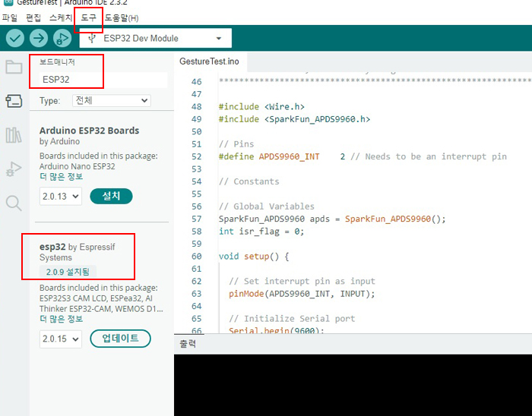Click line number 60 in the gutter
Viewport: 532px width, 416px height.
(196, 257)
